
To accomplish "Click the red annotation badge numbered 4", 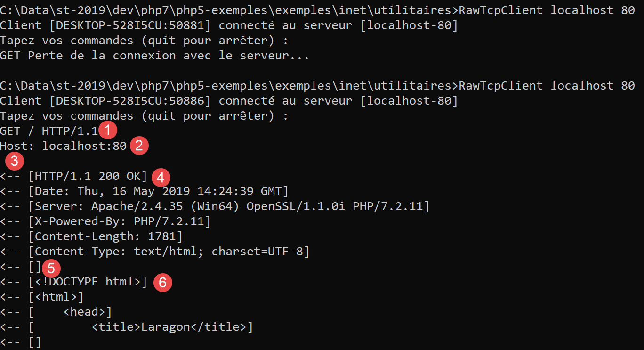I will coord(160,177).
